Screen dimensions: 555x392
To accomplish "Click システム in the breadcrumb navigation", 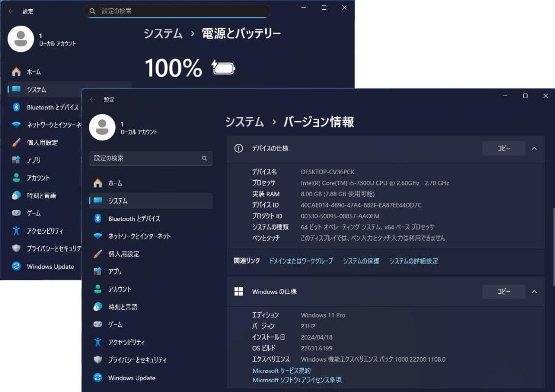I will 244,122.
